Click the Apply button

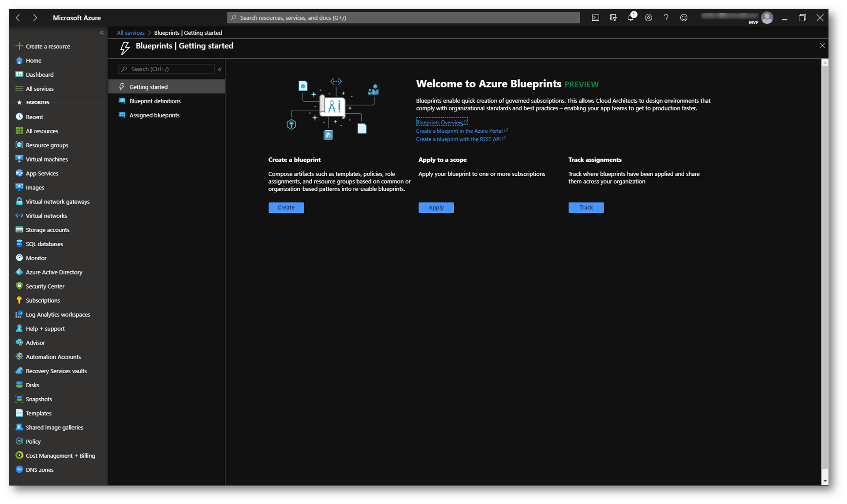click(436, 208)
